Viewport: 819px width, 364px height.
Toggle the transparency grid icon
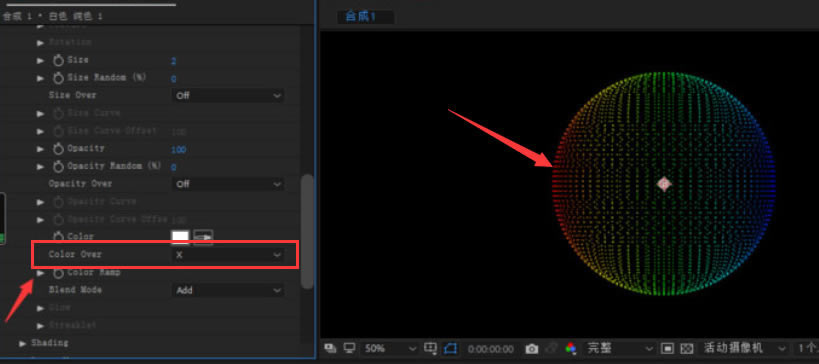pos(687,348)
